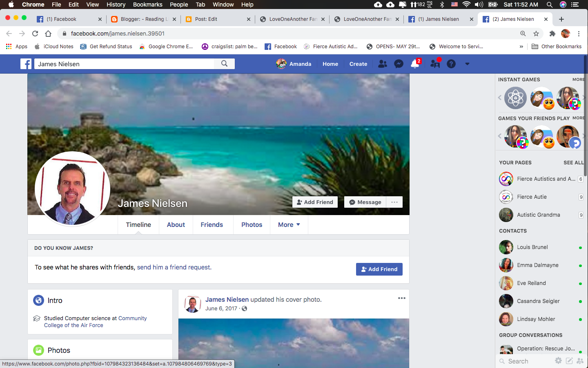Screen dimensions: 588x368
Task: Click the Facebook search field with James Nielsen
Action: (125, 64)
